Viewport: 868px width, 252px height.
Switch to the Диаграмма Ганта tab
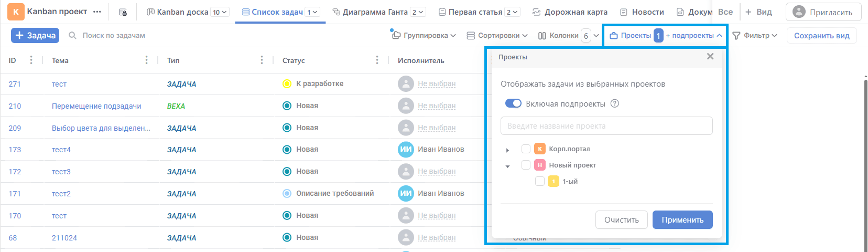[x=374, y=12]
